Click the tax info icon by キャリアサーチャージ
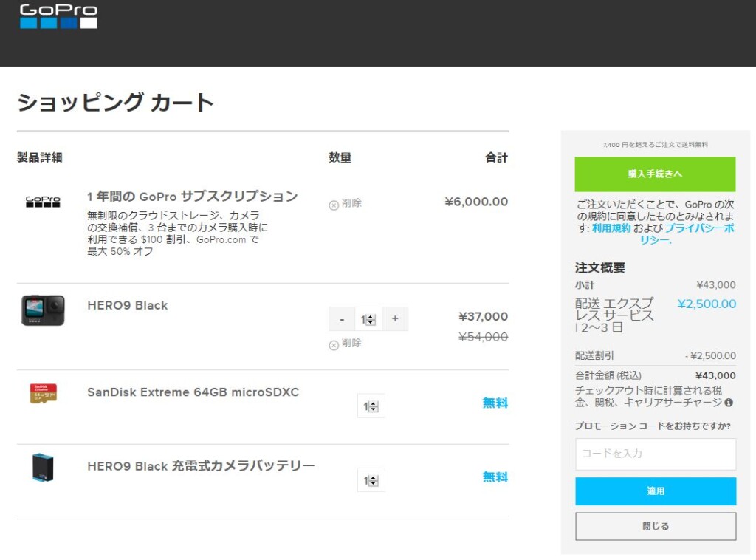The height and width of the screenshot is (560, 756). click(x=729, y=403)
